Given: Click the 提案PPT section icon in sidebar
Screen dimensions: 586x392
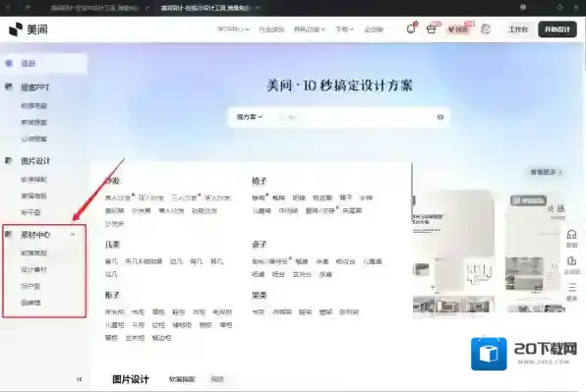Looking at the screenshot, I should click(x=8, y=86).
